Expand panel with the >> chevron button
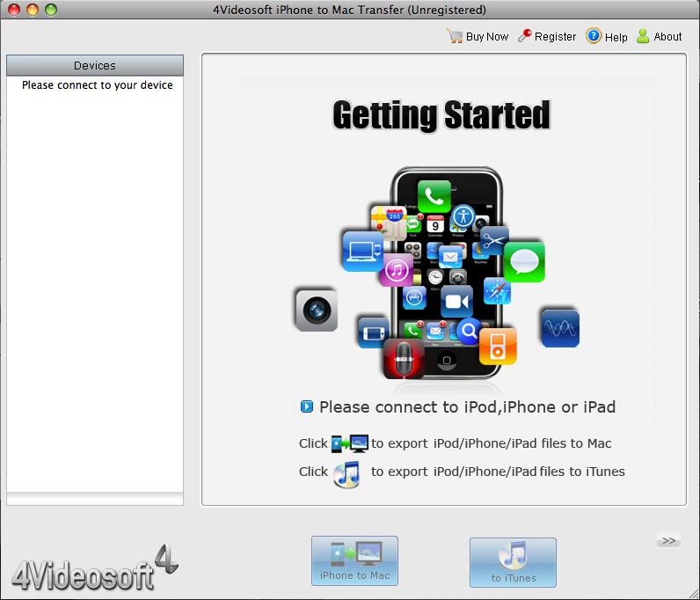The image size is (700, 600). [x=668, y=540]
